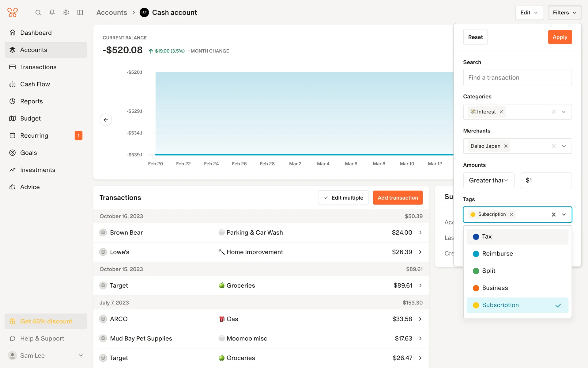
Task: Open the Greater than amount dropdown
Action: (488, 181)
